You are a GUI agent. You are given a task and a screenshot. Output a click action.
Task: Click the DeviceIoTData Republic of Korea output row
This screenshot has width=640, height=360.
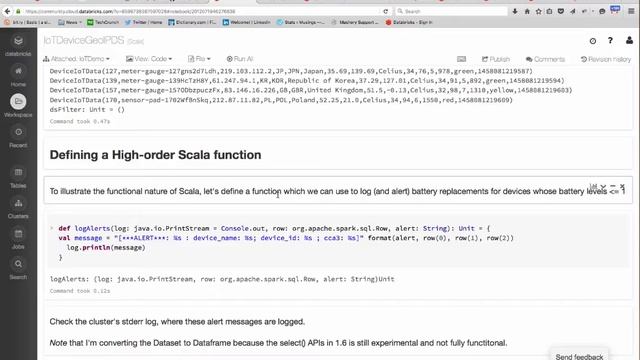(307, 81)
